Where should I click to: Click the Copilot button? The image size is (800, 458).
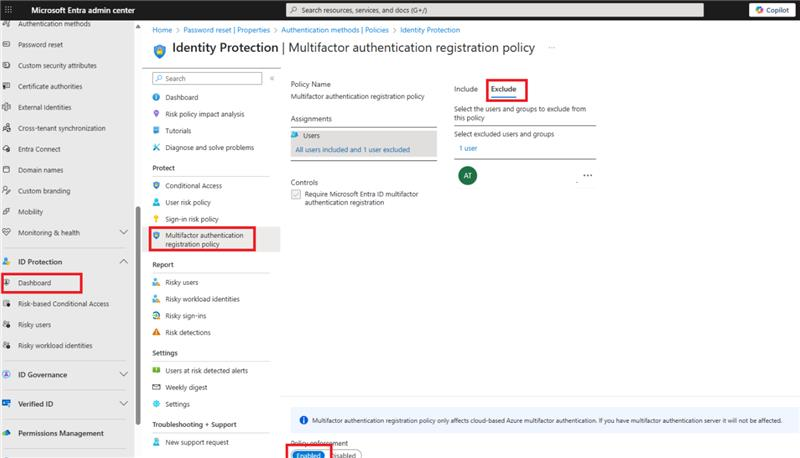(x=772, y=10)
